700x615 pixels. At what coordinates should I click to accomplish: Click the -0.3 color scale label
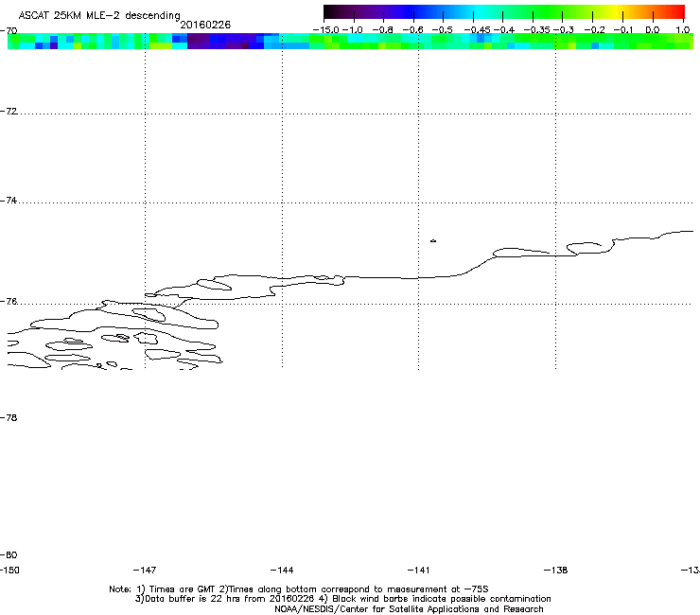pos(564,30)
